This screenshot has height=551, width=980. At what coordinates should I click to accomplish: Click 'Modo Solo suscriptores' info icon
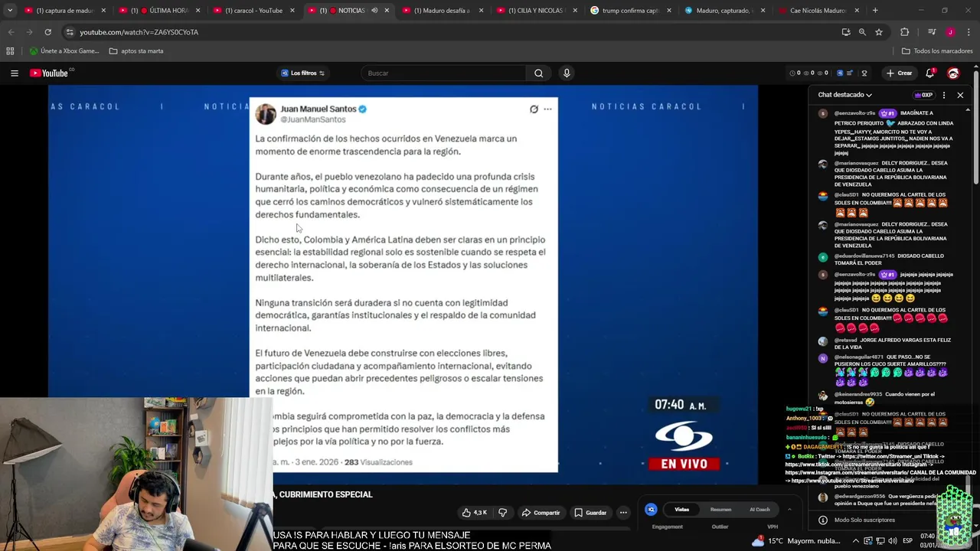click(823, 520)
